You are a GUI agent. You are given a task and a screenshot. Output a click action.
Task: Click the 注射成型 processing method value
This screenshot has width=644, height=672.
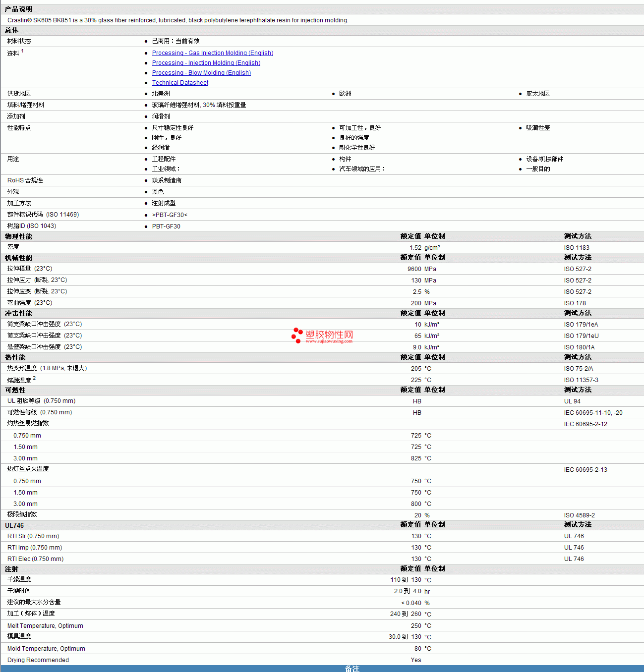point(164,203)
